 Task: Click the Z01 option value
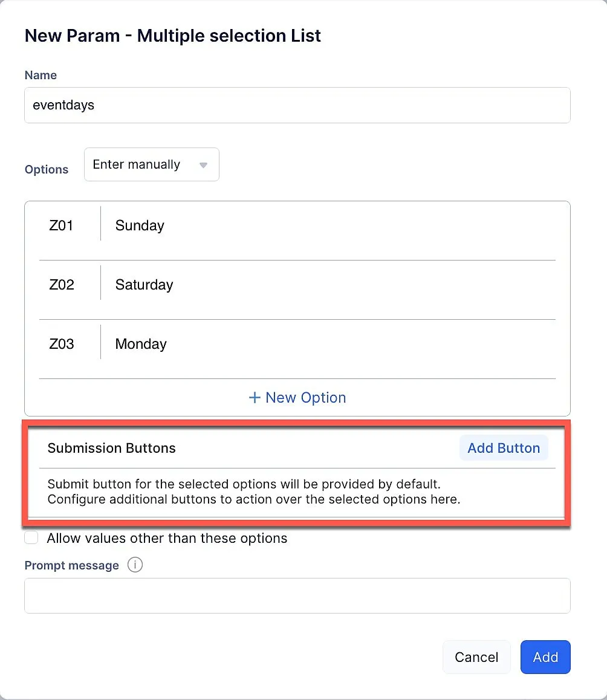[62, 225]
